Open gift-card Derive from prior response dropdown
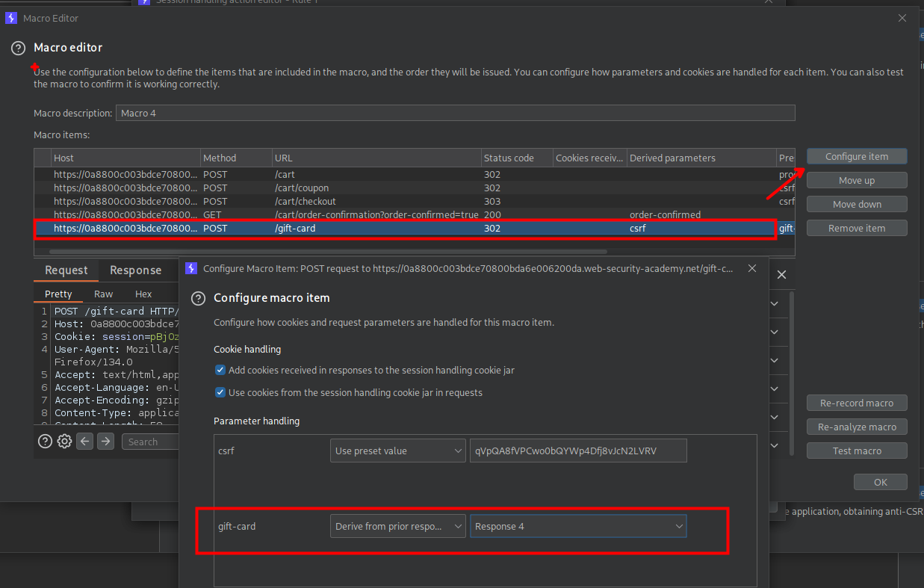This screenshot has width=924, height=588. [398, 526]
